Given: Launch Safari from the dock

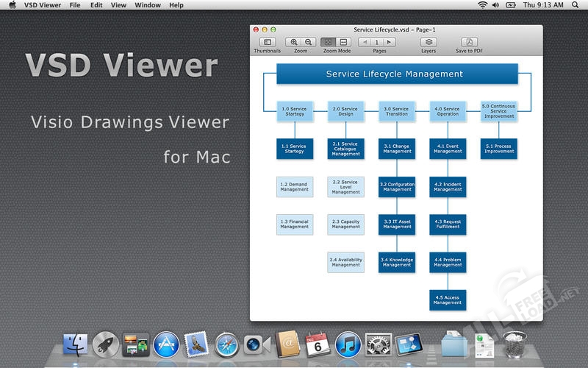Looking at the screenshot, I should click(x=226, y=344).
